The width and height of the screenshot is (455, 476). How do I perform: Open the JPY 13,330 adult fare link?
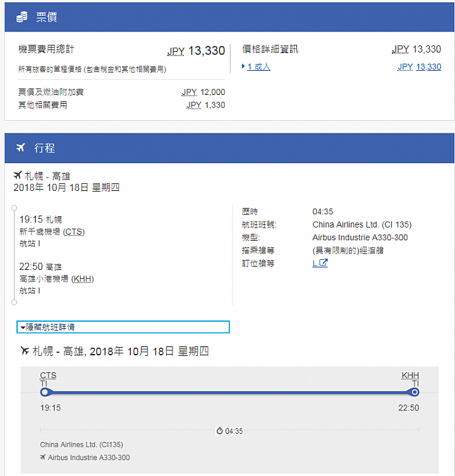click(x=419, y=67)
